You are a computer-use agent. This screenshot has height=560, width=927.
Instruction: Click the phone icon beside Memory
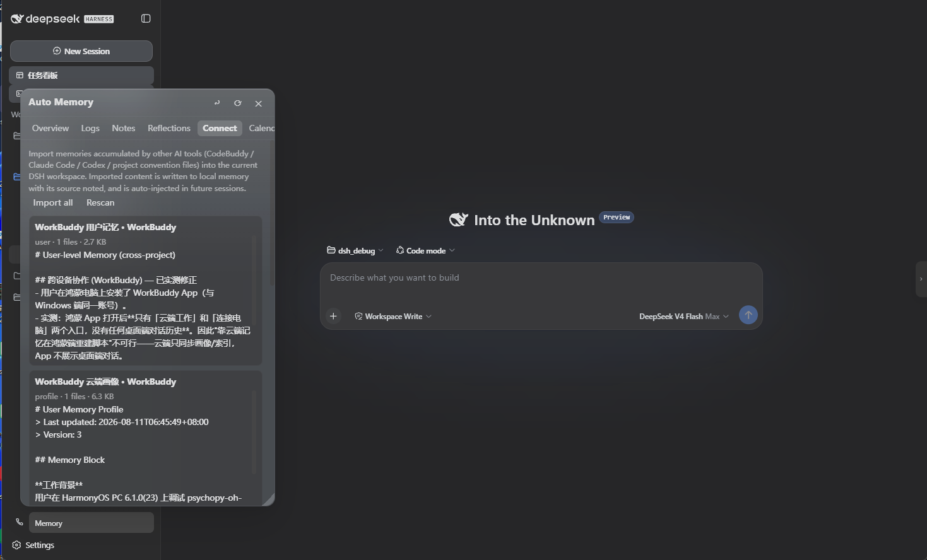click(20, 522)
